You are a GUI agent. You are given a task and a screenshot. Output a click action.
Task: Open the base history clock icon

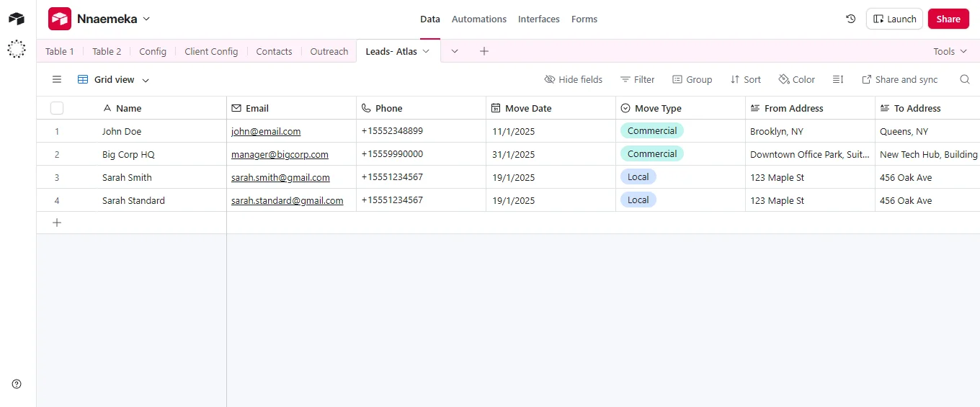pyautogui.click(x=850, y=19)
